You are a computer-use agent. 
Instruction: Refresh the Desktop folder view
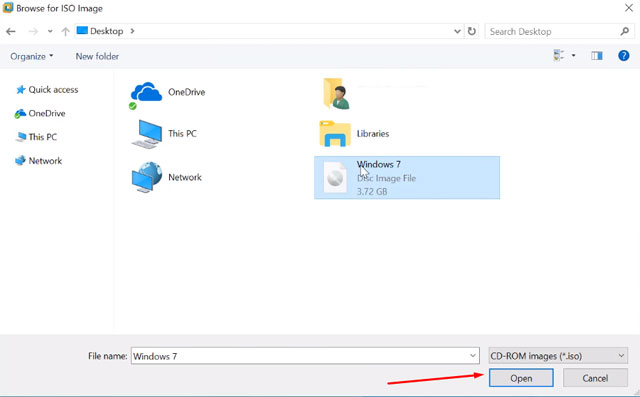point(472,31)
